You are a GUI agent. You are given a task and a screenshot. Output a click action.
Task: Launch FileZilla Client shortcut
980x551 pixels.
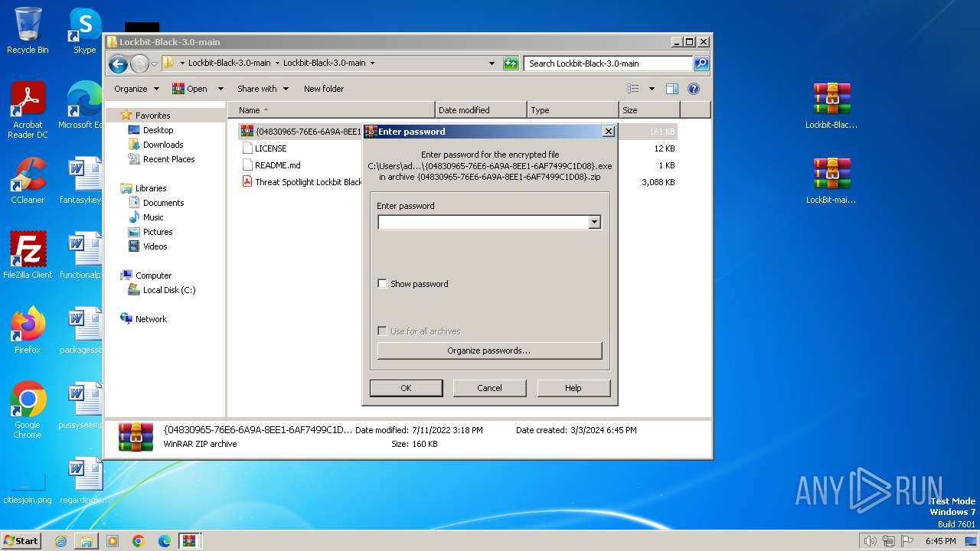(x=28, y=256)
